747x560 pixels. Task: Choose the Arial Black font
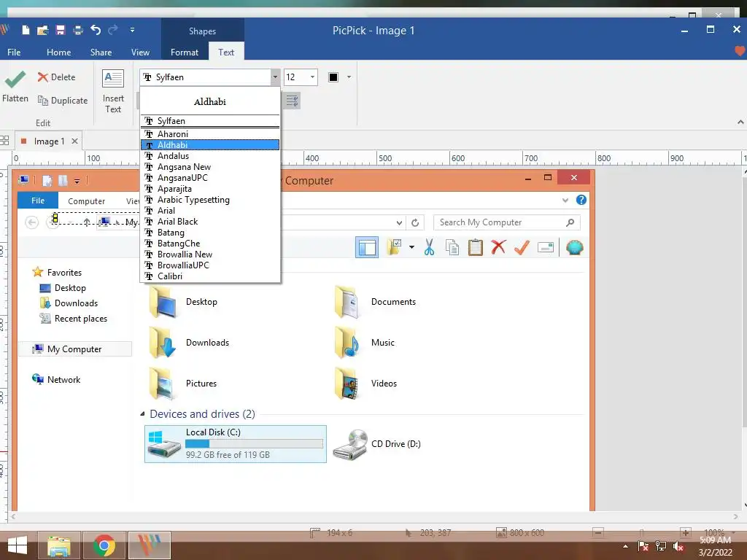tap(210, 222)
